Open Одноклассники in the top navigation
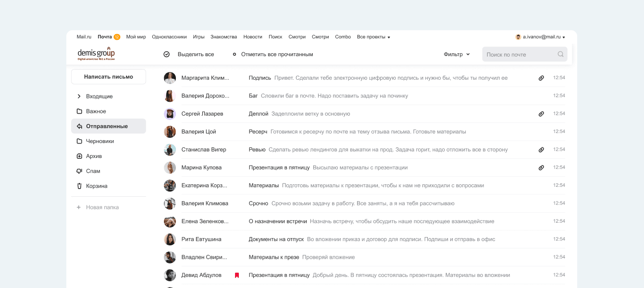The height and width of the screenshot is (288, 644). tap(169, 37)
